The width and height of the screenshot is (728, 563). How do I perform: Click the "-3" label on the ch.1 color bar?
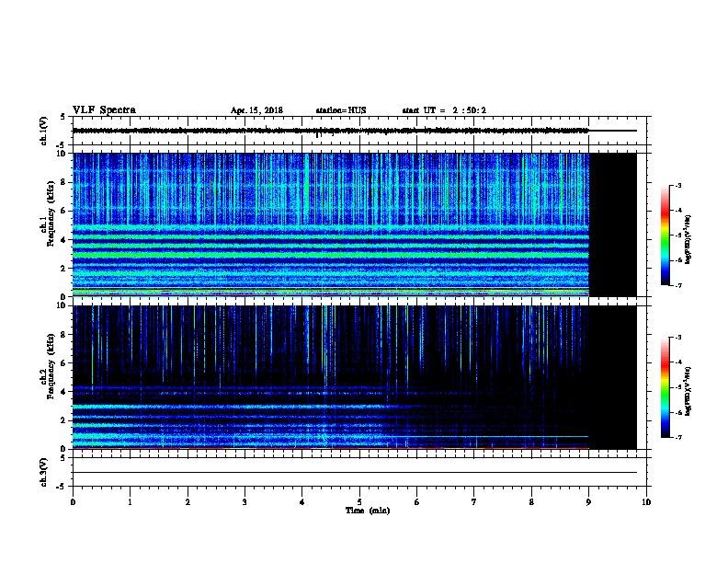point(677,185)
